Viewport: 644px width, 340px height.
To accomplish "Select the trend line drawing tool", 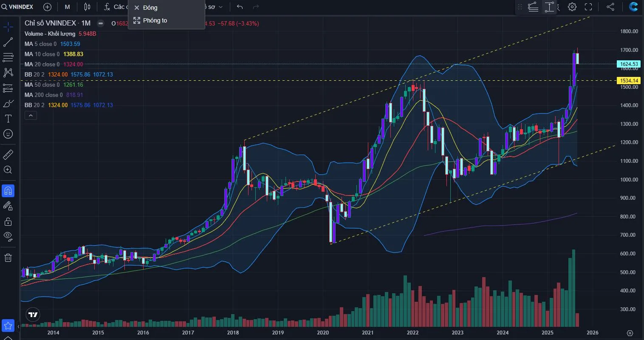I will click(8, 42).
